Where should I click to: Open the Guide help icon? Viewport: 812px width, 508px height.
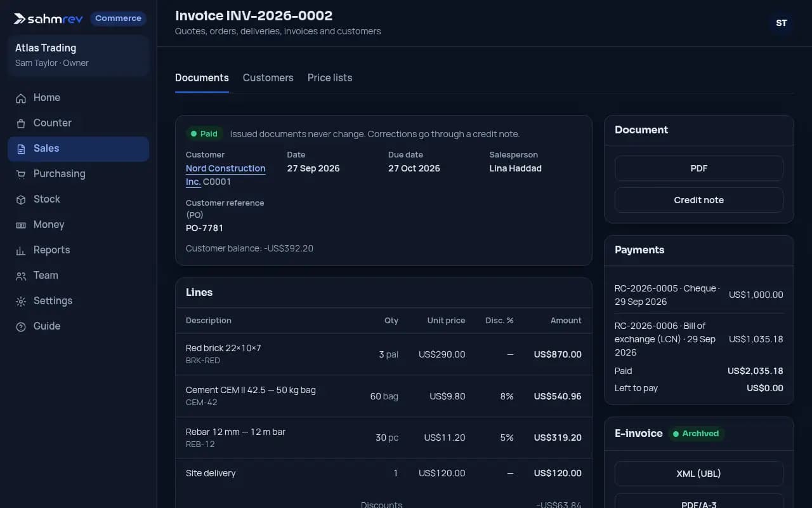[x=21, y=326]
